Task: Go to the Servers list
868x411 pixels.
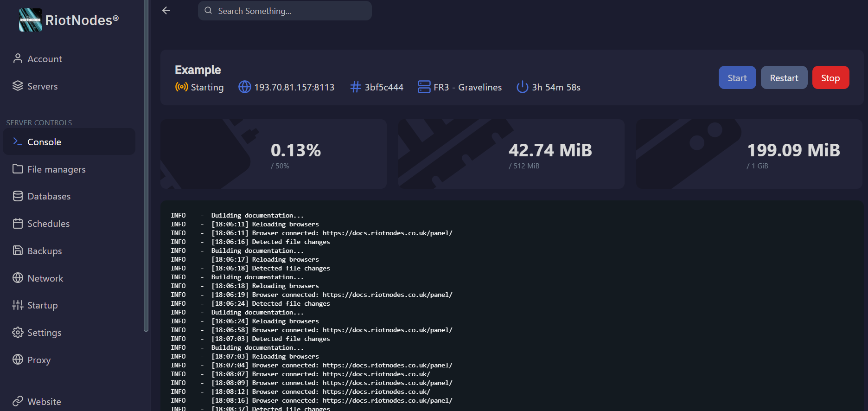Action: [42, 86]
